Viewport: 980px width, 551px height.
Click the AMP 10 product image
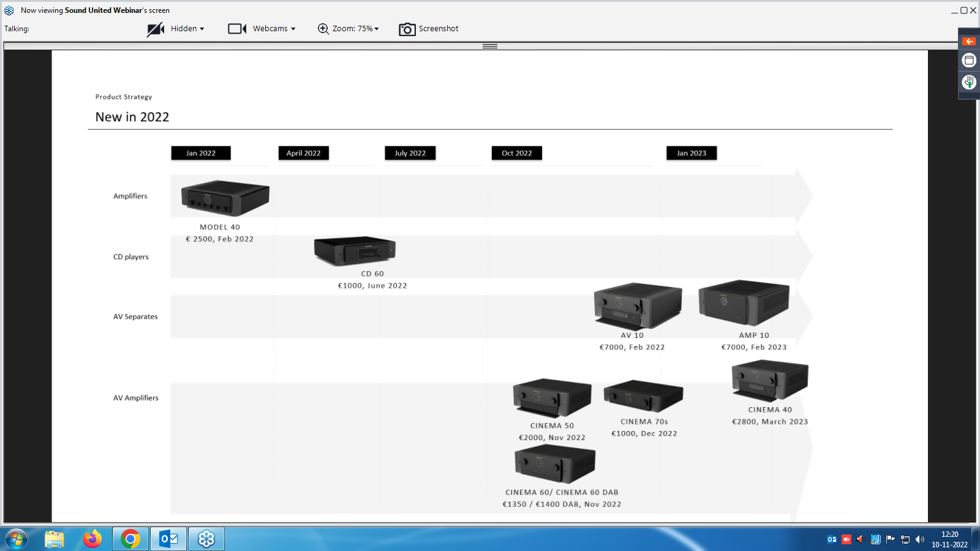pos(744,303)
